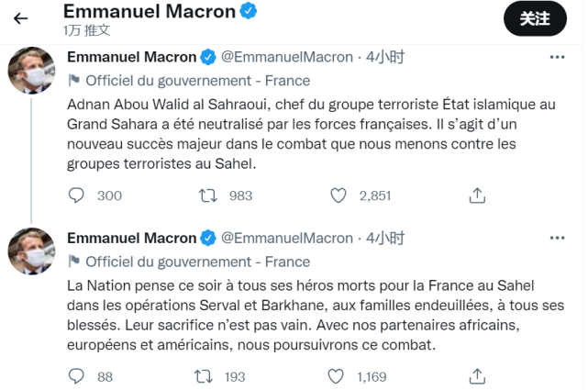588x390 pixels.
Task: Retweet the first tweet with 983 retweets
Action: [209, 195]
